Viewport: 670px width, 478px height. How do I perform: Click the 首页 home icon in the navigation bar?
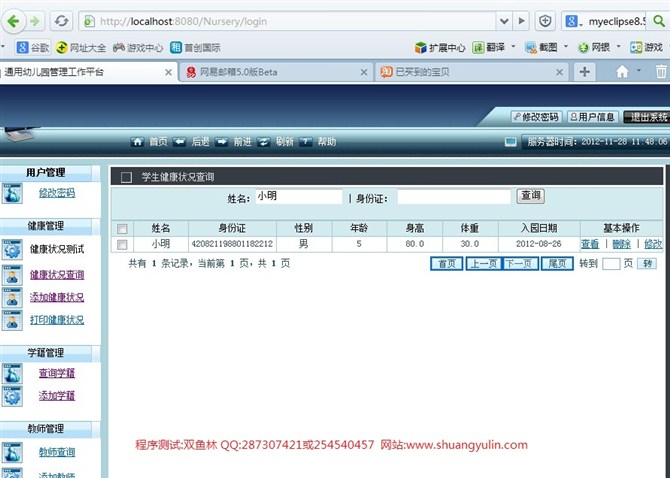pyautogui.click(x=137, y=142)
